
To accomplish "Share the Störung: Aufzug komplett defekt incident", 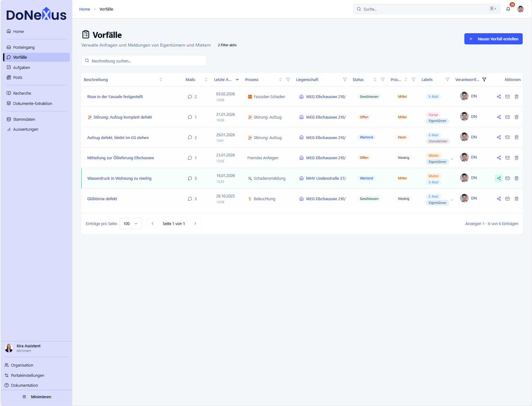I will pyautogui.click(x=499, y=117).
